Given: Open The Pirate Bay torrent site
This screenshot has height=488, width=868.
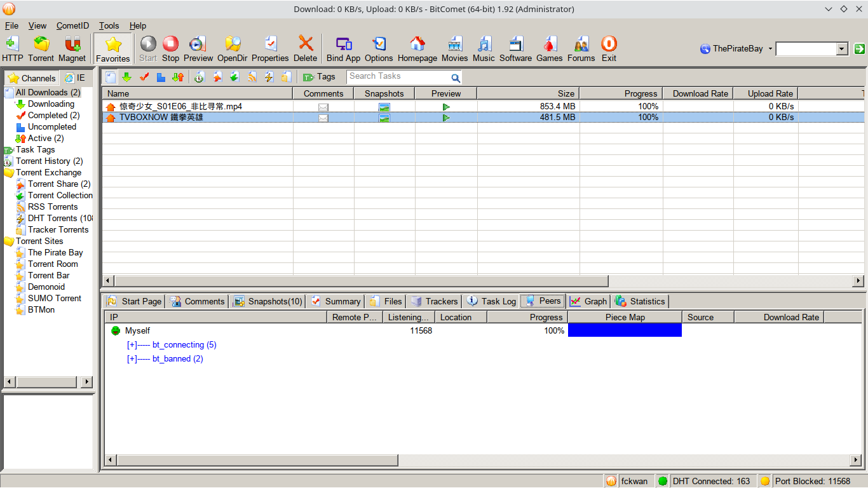Looking at the screenshot, I should tap(55, 252).
